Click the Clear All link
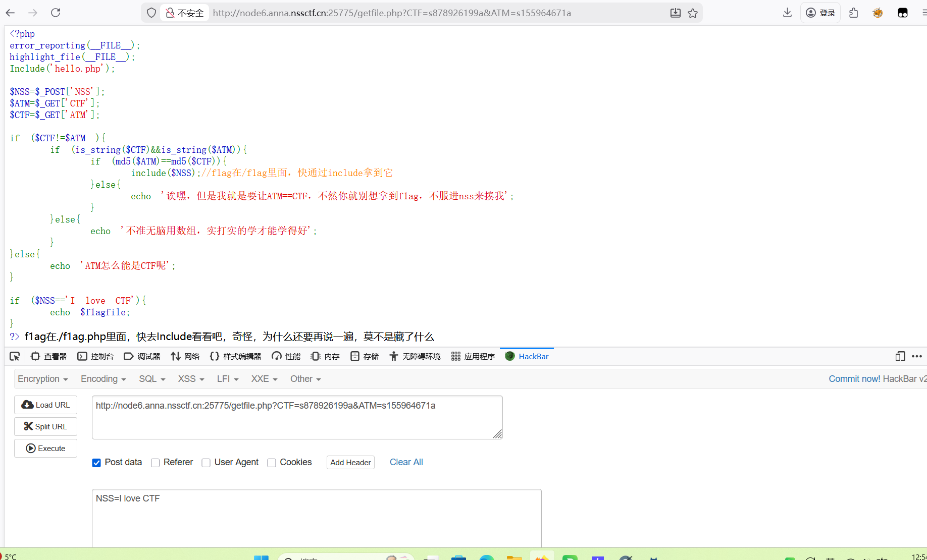The image size is (927, 560). click(406, 462)
